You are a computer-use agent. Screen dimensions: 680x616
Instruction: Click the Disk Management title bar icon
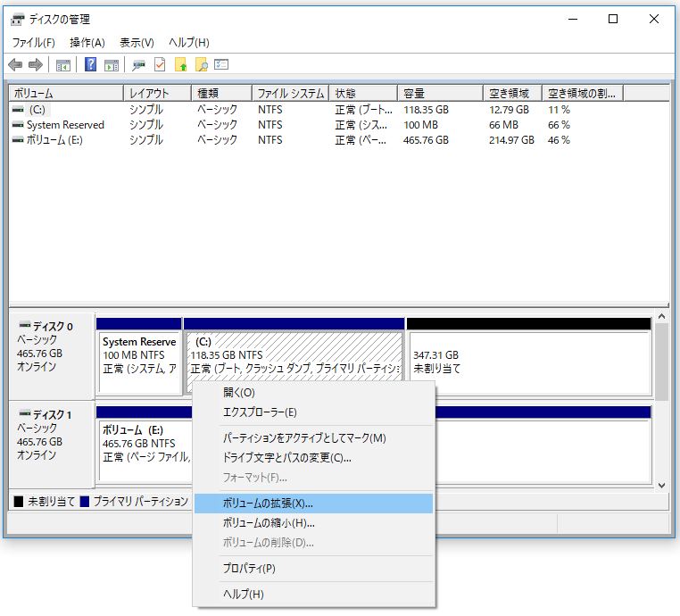(x=17, y=20)
